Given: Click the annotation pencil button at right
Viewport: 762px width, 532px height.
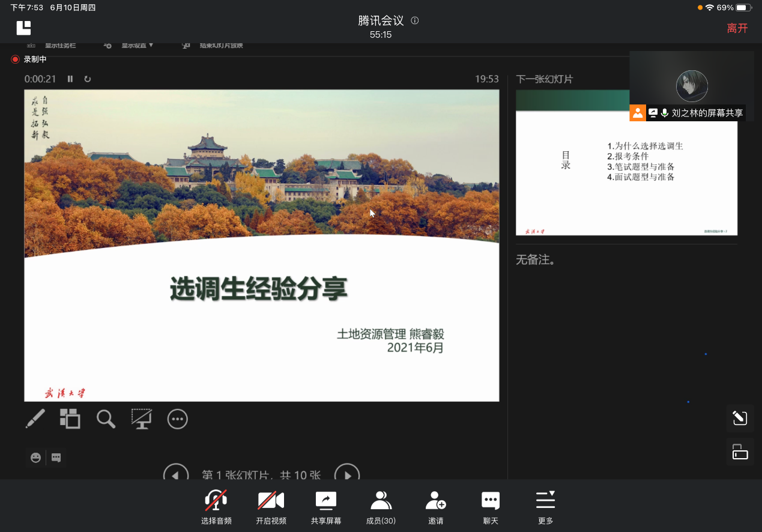Looking at the screenshot, I should (740, 418).
